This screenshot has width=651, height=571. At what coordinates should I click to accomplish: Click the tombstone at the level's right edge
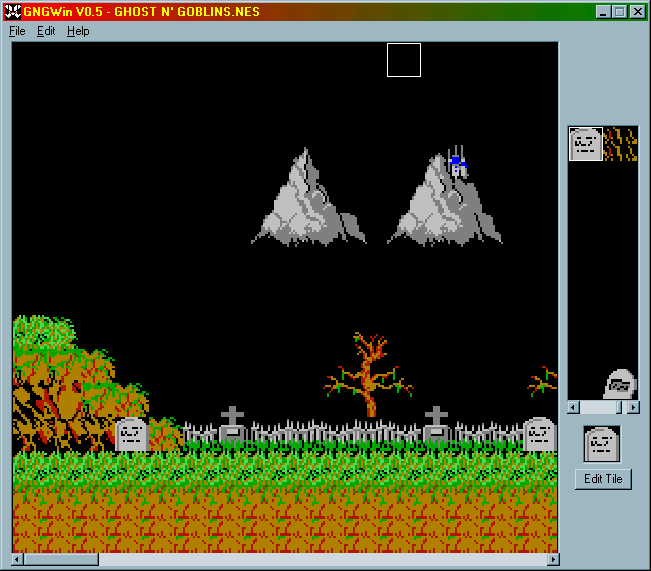(539, 434)
